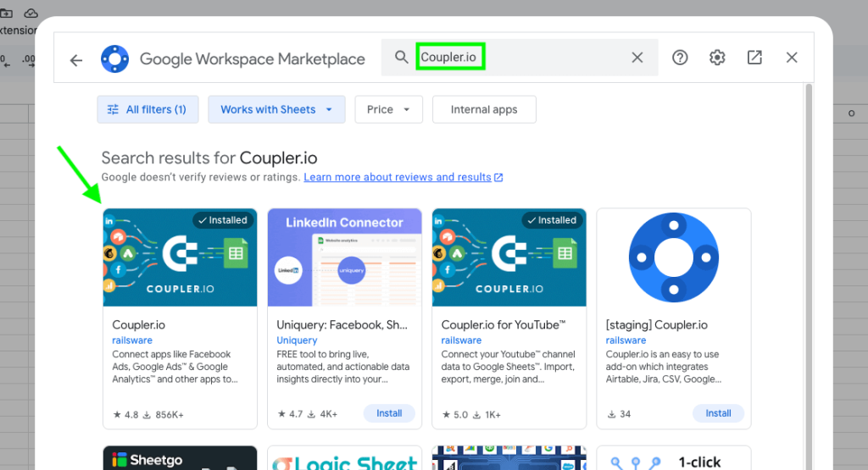Click the search field containing Coupler.io

[520, 57]
